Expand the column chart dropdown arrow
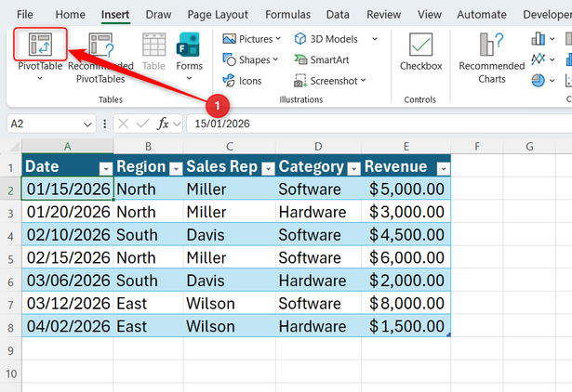Screen dimensions: 572x392 tap(552, 39)
